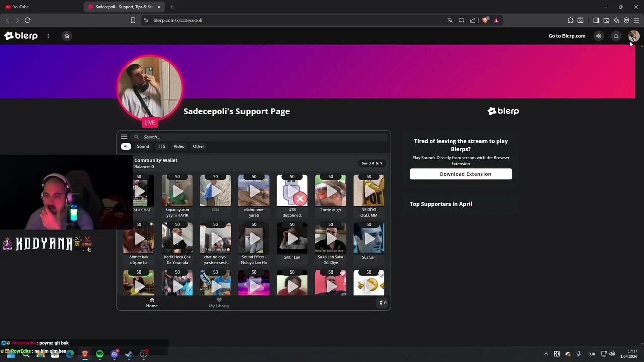Play the 'NE DİYO OGLUMM' sound

point(369,191)
